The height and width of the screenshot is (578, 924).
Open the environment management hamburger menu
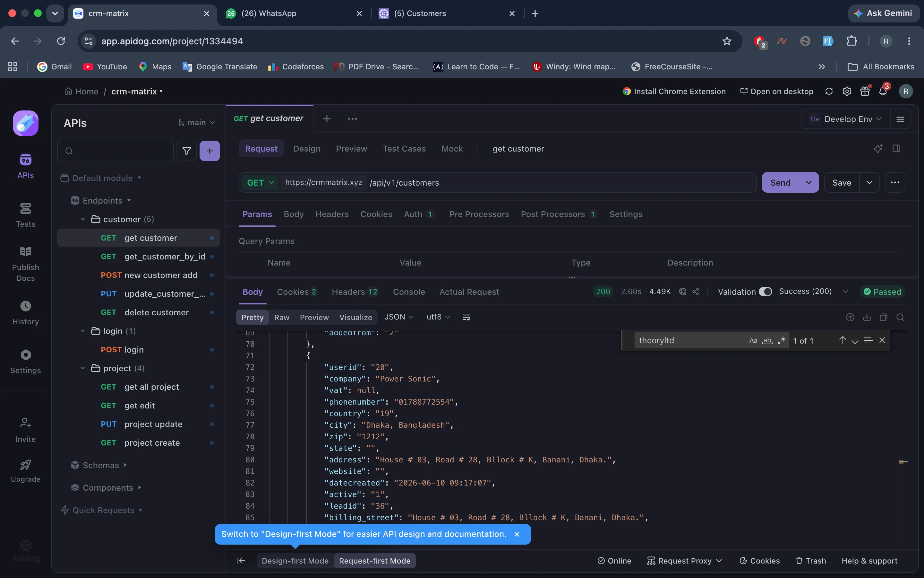[x=900, y=119]
